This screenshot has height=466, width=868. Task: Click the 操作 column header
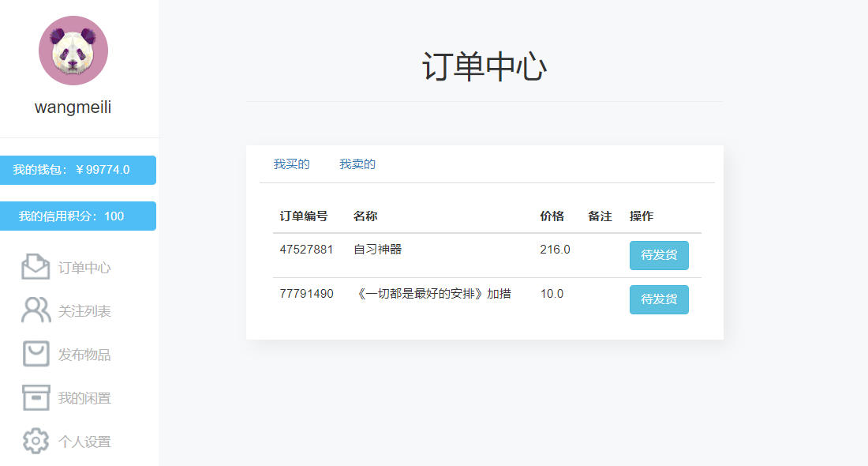642,215
